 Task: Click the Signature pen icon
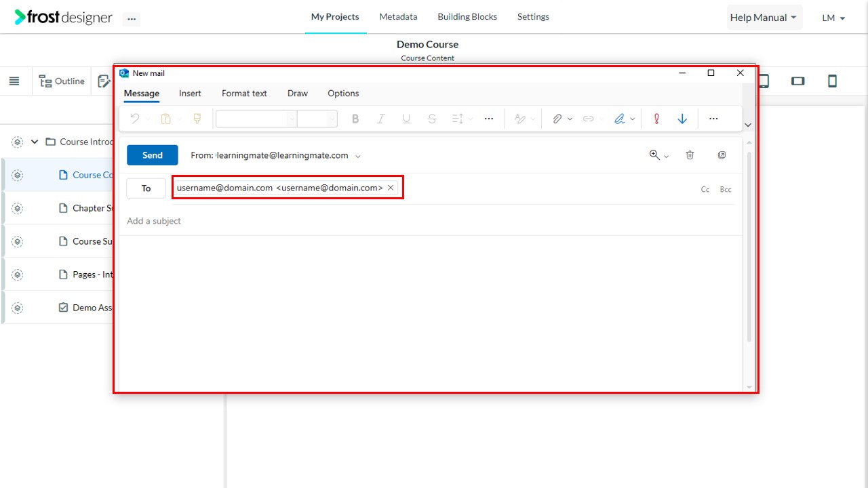point(619,119)
